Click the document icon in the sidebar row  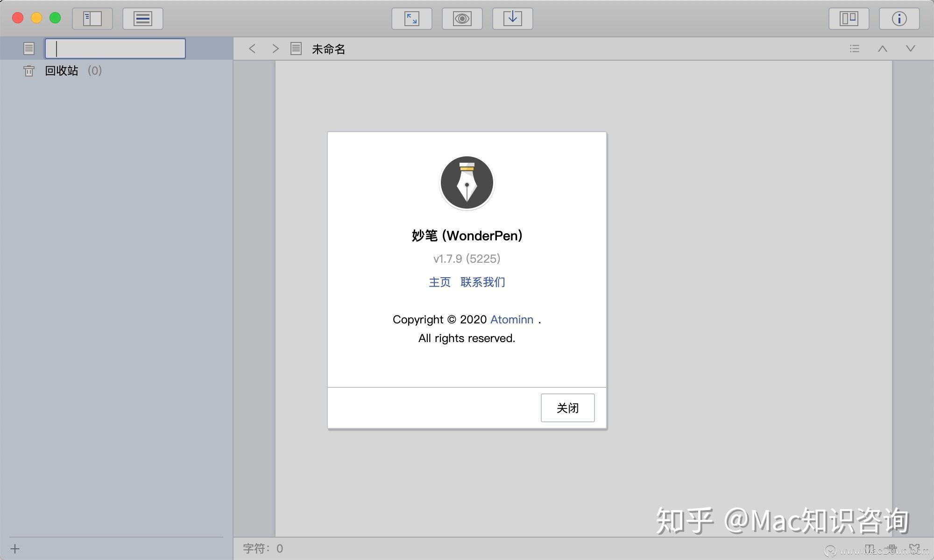[29, 49]
